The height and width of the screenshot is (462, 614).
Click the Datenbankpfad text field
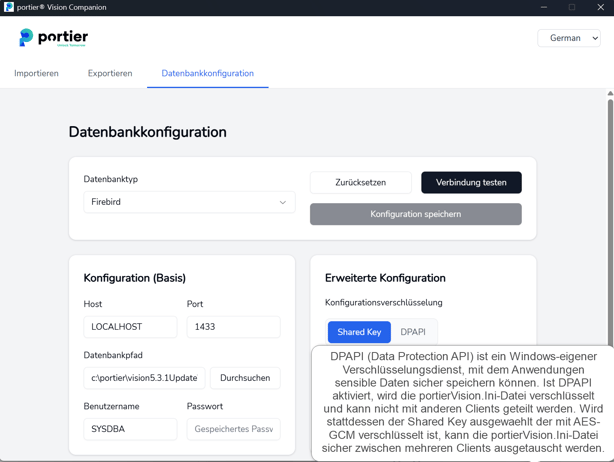tap(144, 378)
